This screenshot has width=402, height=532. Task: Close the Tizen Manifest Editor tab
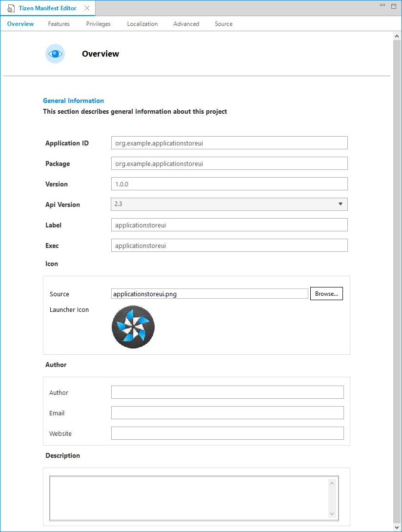pyautogui.click(x=87, y=8)
